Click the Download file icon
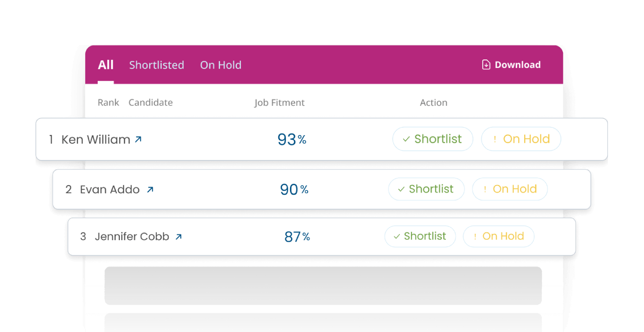Image resolution: width=644 pixels, height=332 pixels. (486, 65)
